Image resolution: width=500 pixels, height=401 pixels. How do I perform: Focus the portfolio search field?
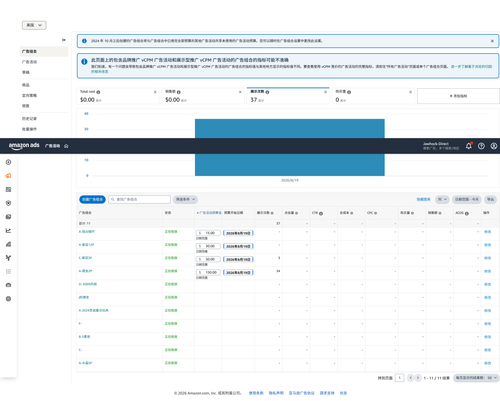139,199
